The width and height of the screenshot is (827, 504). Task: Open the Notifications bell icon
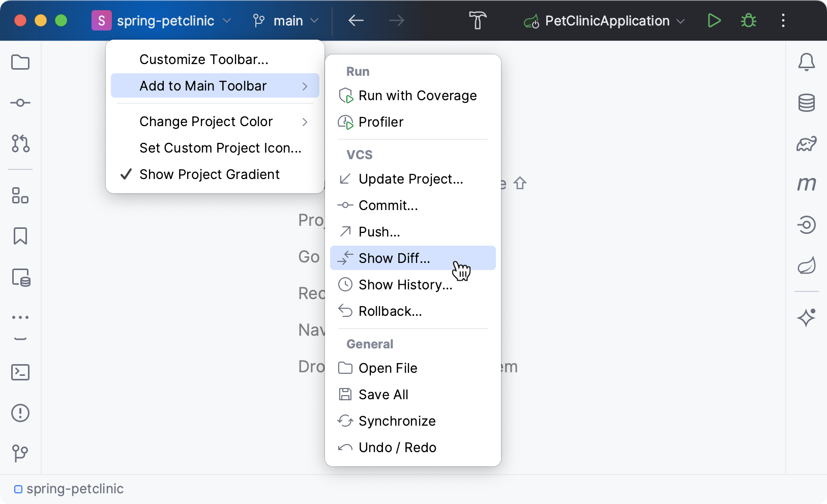pyautogui.click(x=807, y=62)
